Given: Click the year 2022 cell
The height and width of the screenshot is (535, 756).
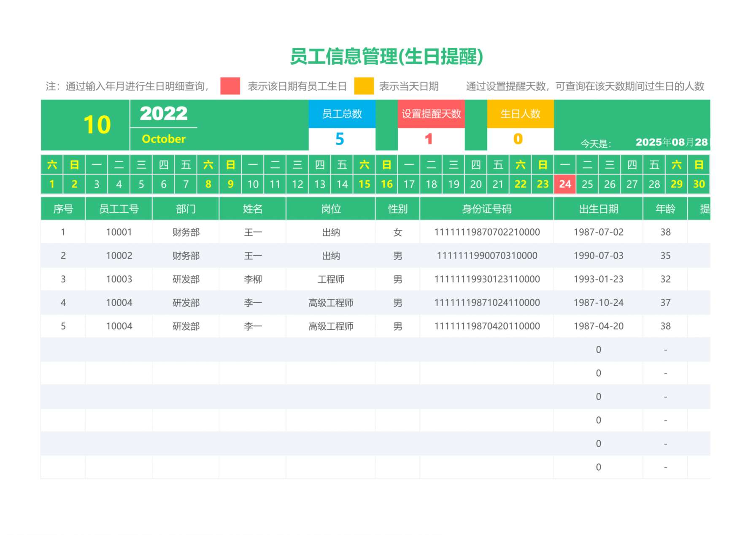Looking at the screenshot, I should 164,114.
